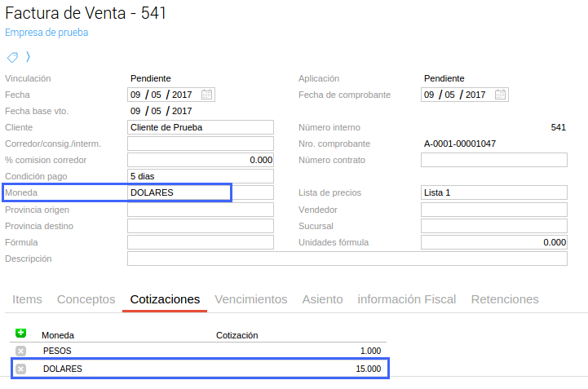Click the Cliente input field

click(x=201, y=127)
